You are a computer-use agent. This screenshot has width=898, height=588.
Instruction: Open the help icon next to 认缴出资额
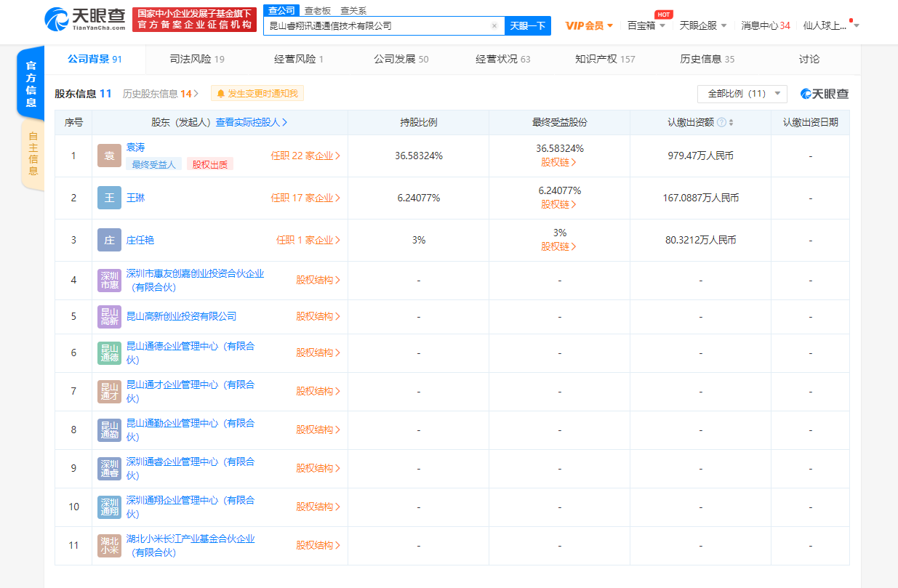point(721,123)
